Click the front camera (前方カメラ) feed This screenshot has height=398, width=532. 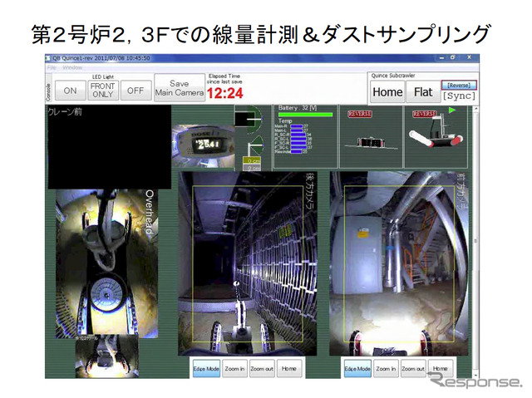[x=399, y=263]
